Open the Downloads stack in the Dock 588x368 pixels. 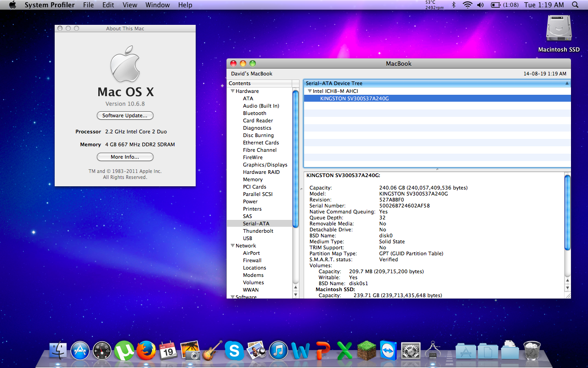[510, 351]
